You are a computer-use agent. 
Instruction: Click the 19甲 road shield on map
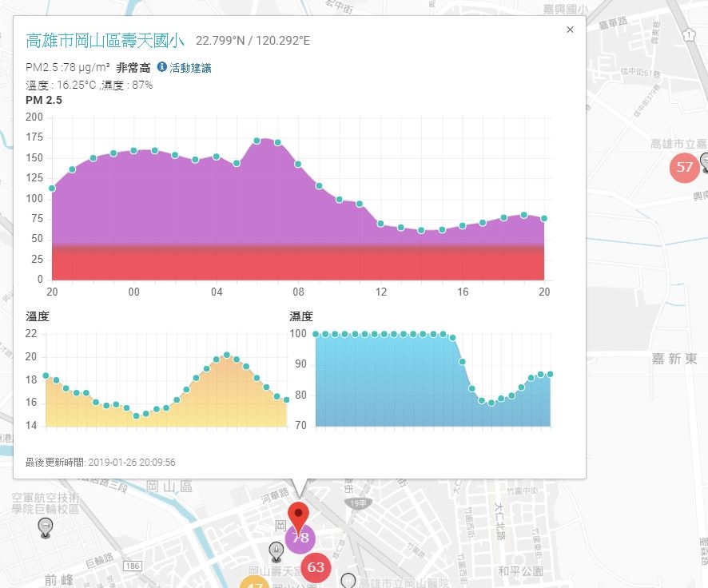click(x=358, y=503)
